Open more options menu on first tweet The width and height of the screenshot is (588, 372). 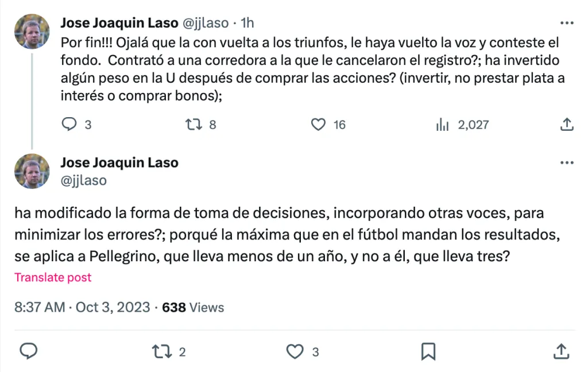[566, 23]
